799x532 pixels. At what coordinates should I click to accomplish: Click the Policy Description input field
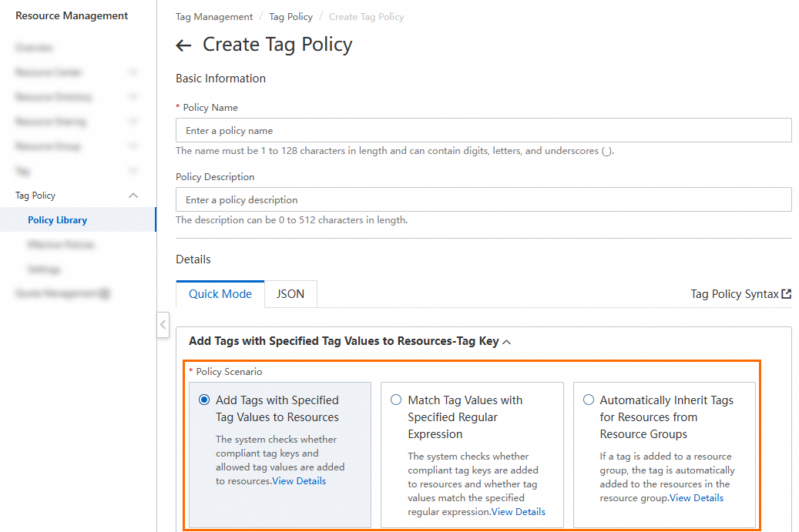(483, 200)
